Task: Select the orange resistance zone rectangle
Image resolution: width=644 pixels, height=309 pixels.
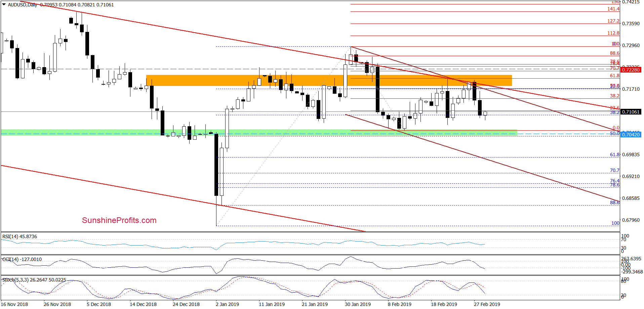Action: tap(329, 80)
